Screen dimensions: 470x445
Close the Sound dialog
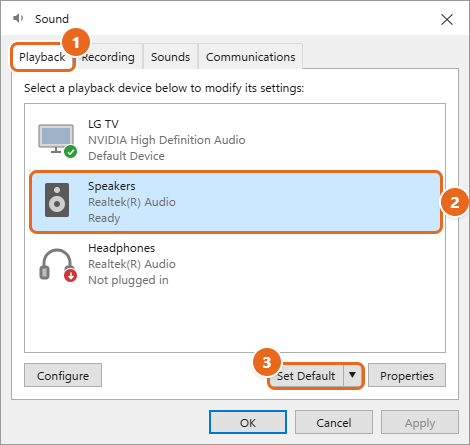pos(447,19)
